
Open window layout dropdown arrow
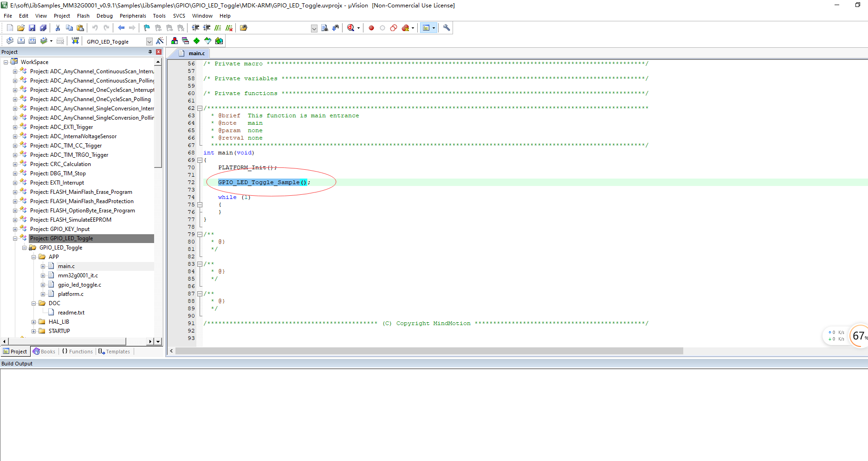click(434, 28)
